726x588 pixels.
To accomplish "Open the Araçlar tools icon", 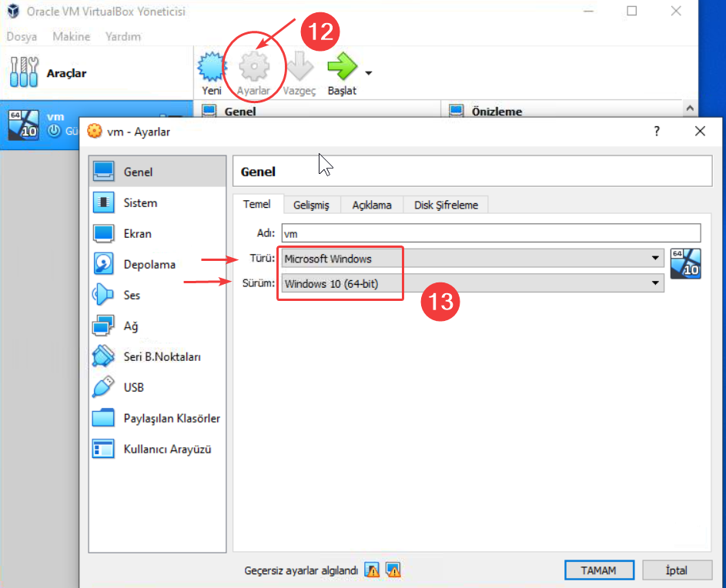I will pyautogui.click(x=24, y=72).
